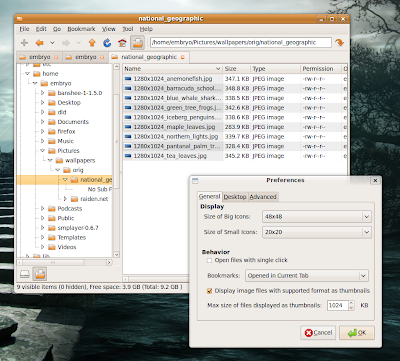Enable Open files with single click
Screen dimensions: 400x361
point(209,260)
